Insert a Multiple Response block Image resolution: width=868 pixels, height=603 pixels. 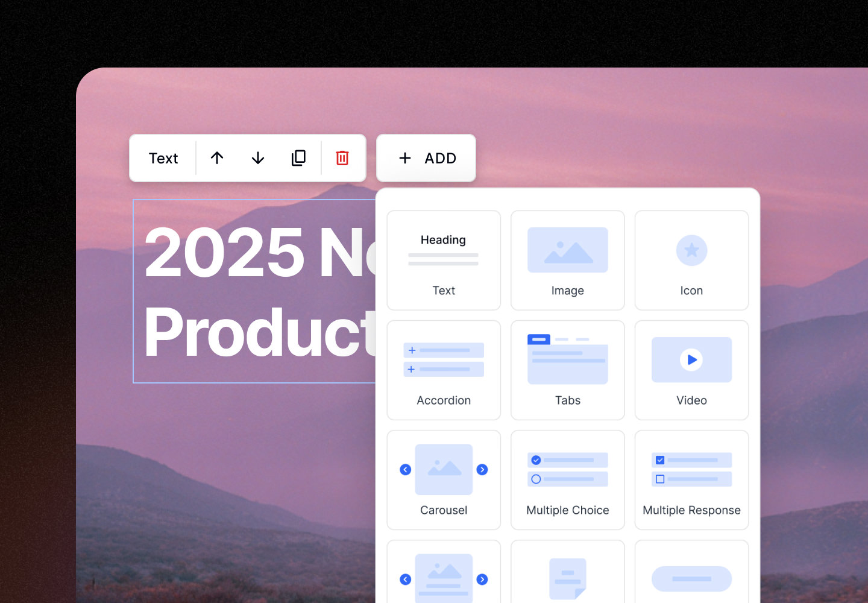(x=692, y=480)
